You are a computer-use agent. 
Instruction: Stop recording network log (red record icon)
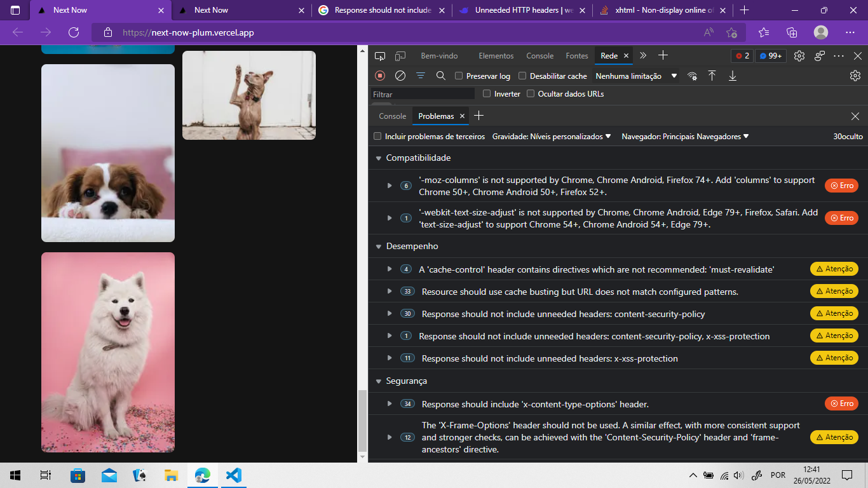click(x=380, y=76)
